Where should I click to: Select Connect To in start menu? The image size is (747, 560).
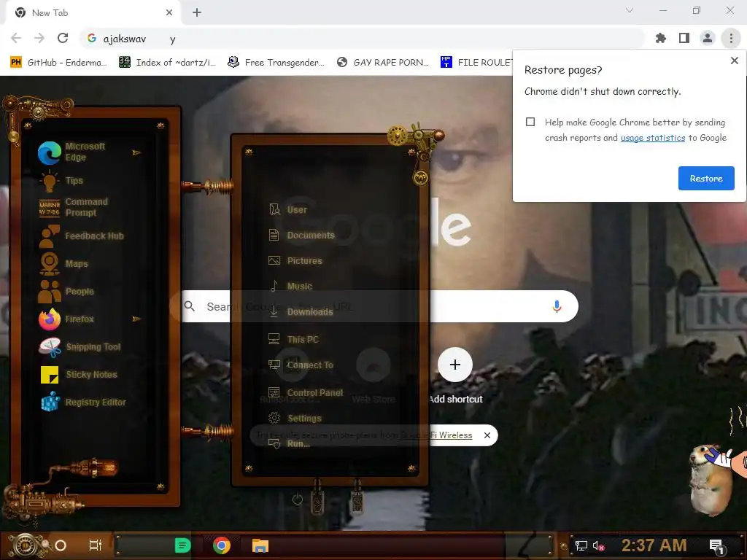[x=301, y=365]
